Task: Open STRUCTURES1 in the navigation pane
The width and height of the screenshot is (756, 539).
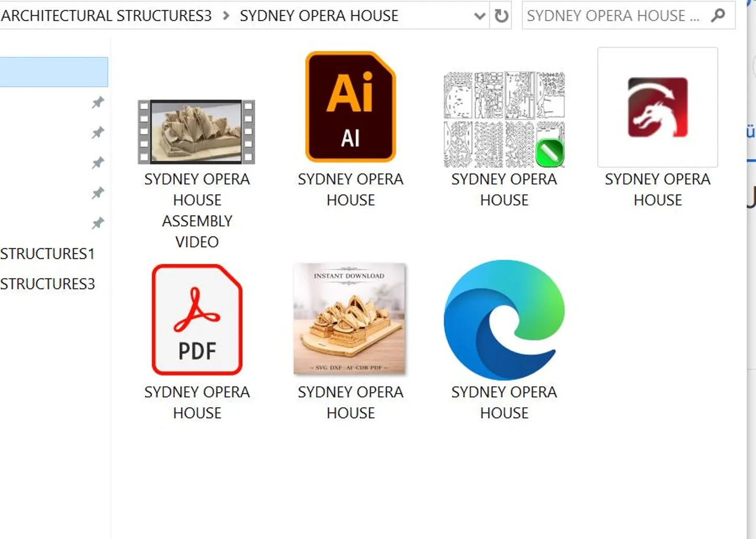Action: pos(48,254)
